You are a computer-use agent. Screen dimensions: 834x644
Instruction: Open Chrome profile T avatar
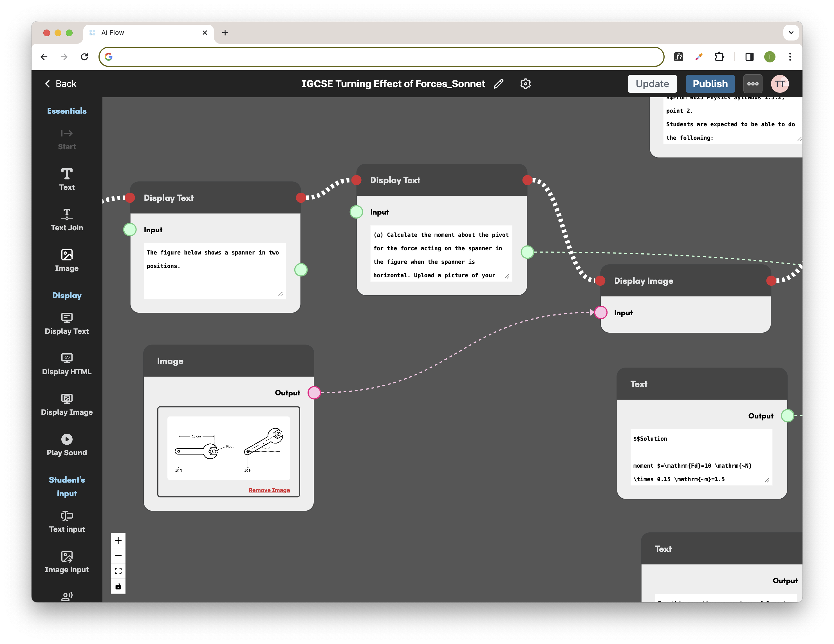[770, 57]
